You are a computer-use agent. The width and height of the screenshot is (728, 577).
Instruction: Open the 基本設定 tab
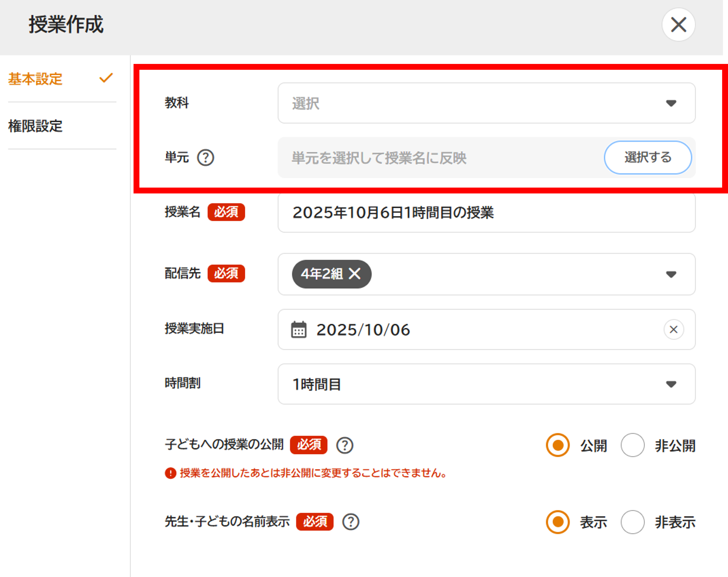pos(35,79)
